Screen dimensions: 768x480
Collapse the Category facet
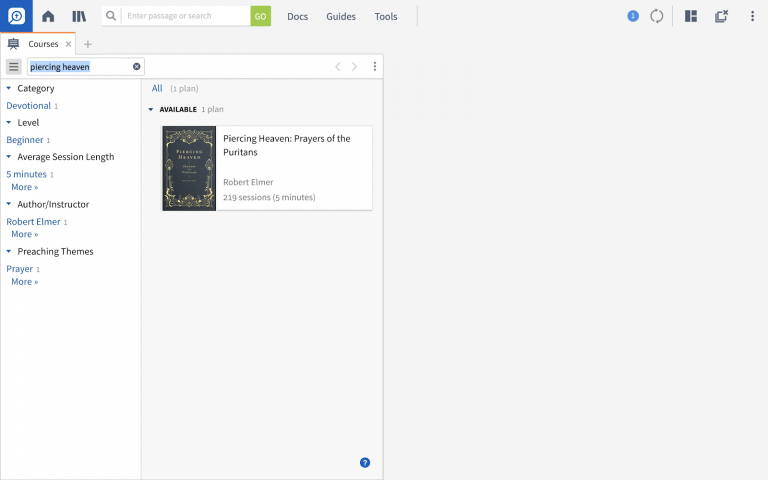pos(8,88)
